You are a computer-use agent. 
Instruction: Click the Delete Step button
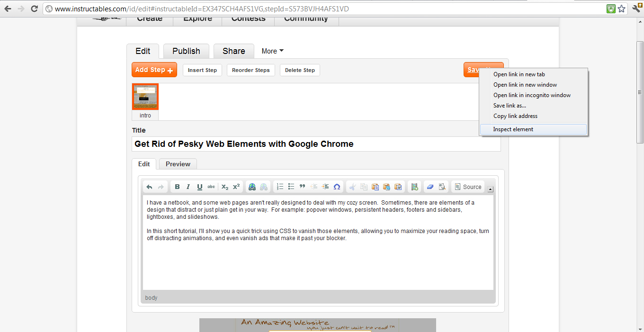click(x=300, y=70)
